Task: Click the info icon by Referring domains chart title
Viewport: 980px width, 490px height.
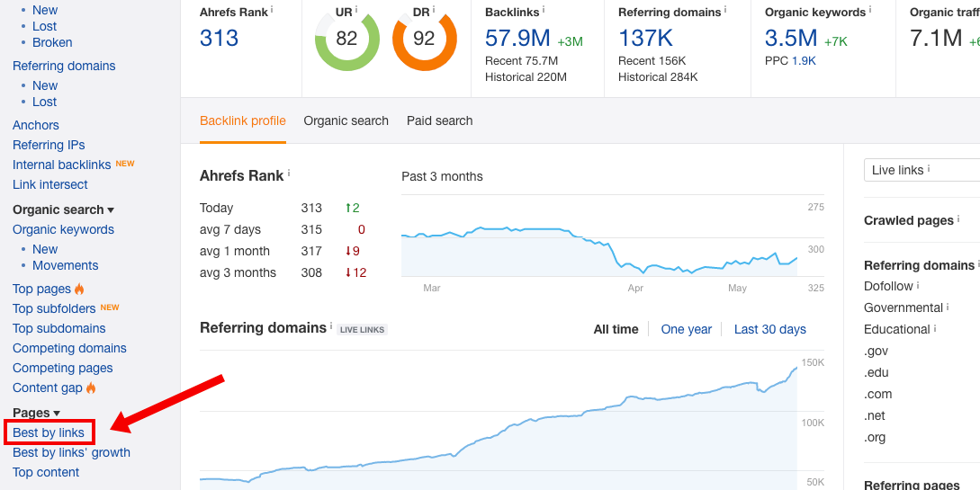Action: point(331,325)
